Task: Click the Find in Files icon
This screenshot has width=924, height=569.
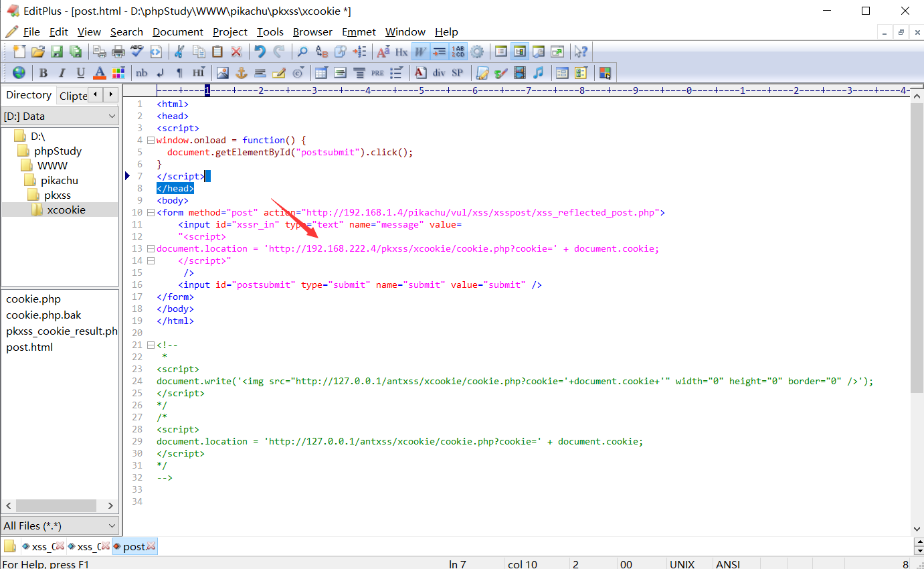Action: coord(341,52)
